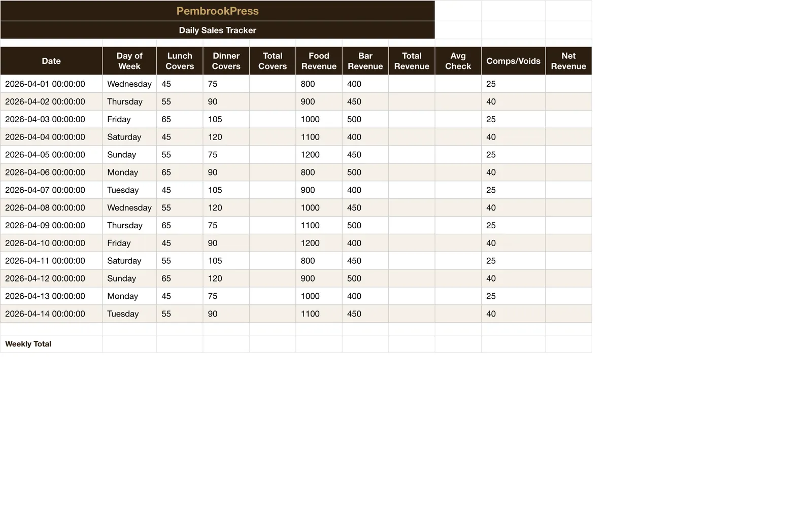
Task: Select Weekly Total cell under Lunch Covers
Action: point(180,344)
